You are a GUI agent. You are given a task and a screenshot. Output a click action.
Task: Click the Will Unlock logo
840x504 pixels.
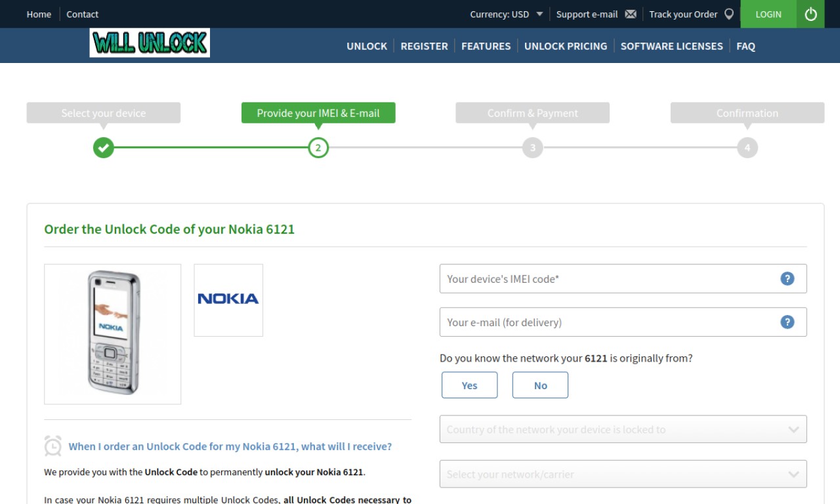(150, 43)
